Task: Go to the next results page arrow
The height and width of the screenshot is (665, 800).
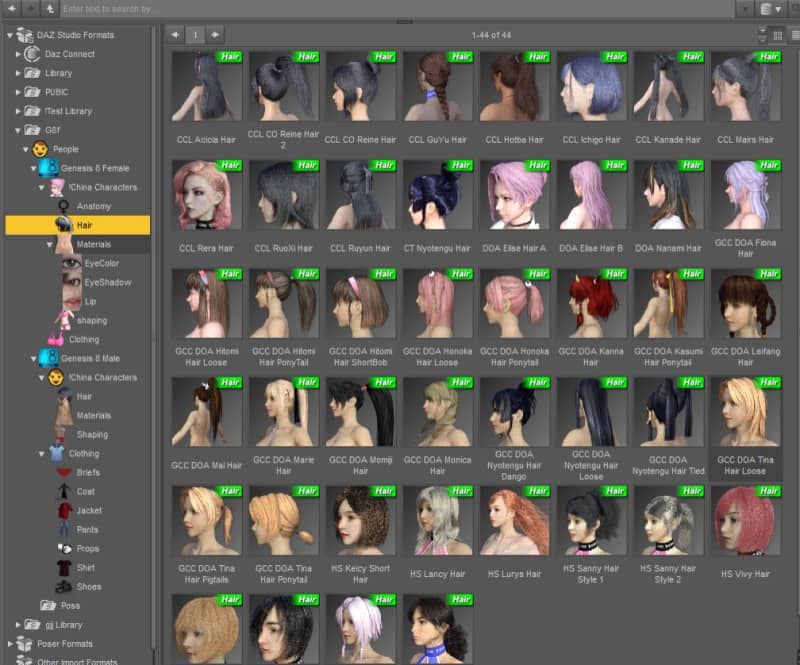Action: click(215, 35)
